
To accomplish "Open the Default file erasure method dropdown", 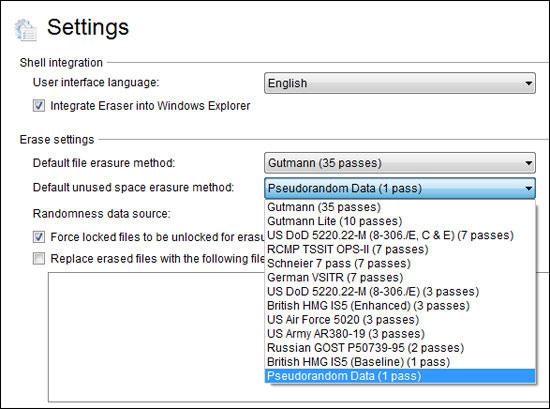I will [400, 163].
